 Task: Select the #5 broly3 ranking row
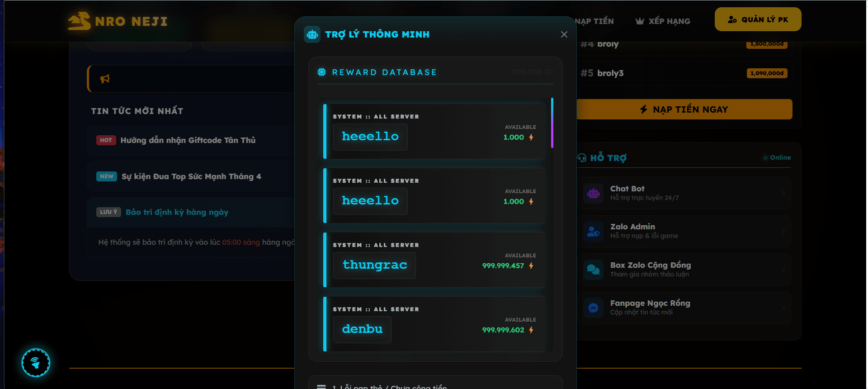[x=684, y=73]
